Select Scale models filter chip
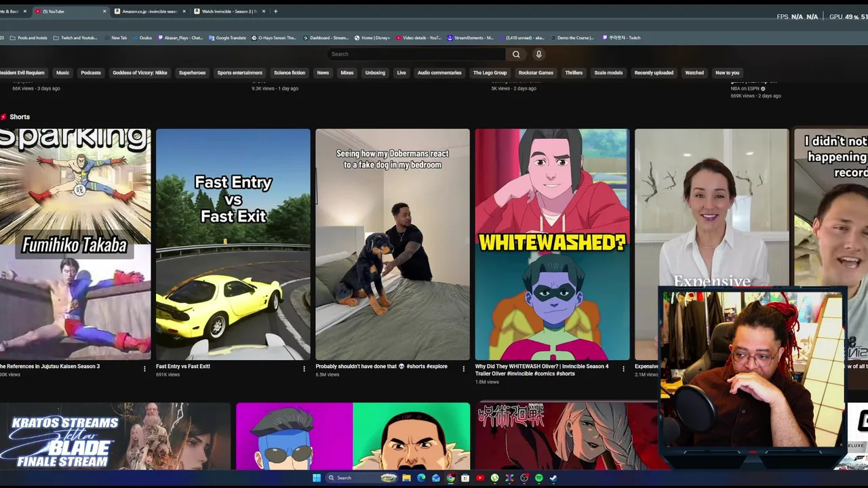 point(608,73)
